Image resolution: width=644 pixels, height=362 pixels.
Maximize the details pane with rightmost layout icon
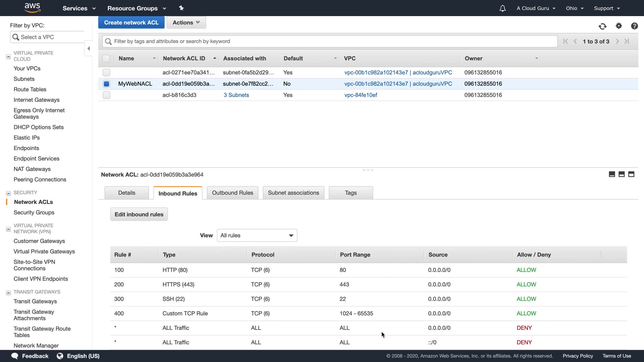pos(631,174)
